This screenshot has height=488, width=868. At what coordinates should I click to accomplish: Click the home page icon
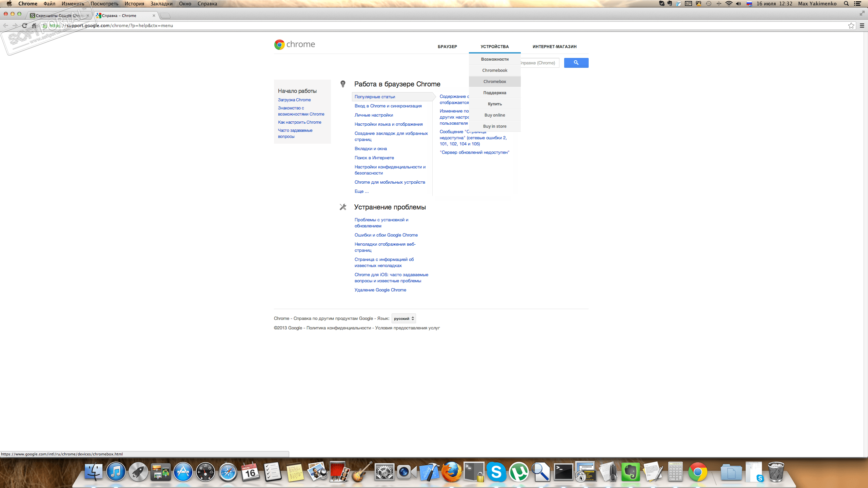tap(34, 25)
